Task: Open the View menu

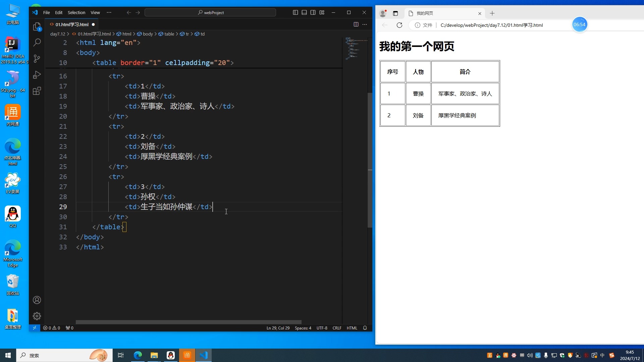Action: pyautogui.click(x=95, y=12)
